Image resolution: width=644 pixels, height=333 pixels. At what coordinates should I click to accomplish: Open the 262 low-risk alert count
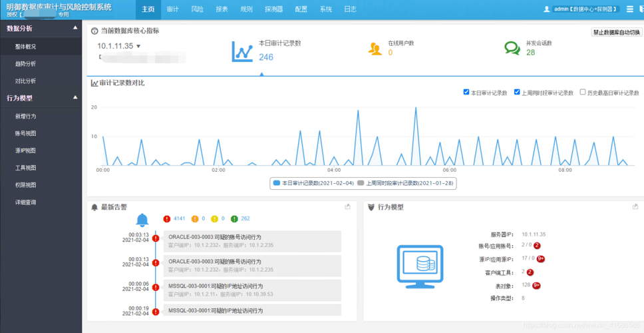coord(245,218)
